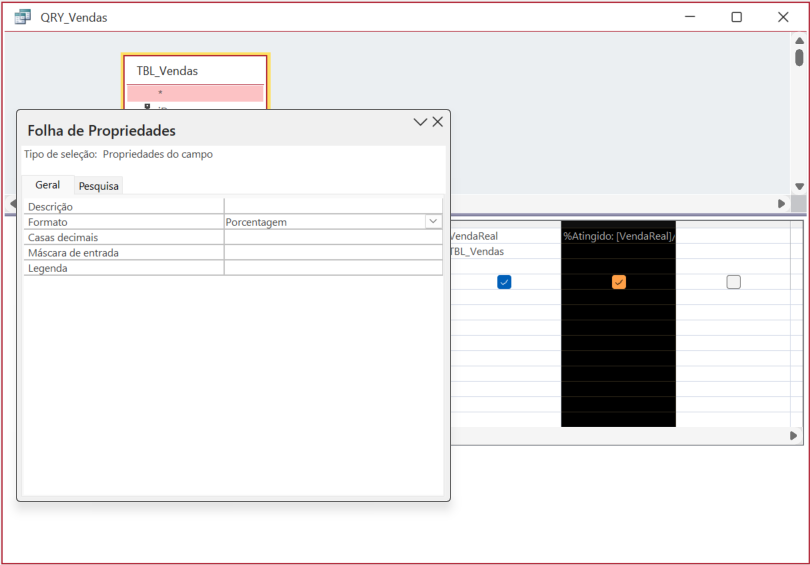Select the Geral tab
The image size is (810, 565).
coord(47,185)
